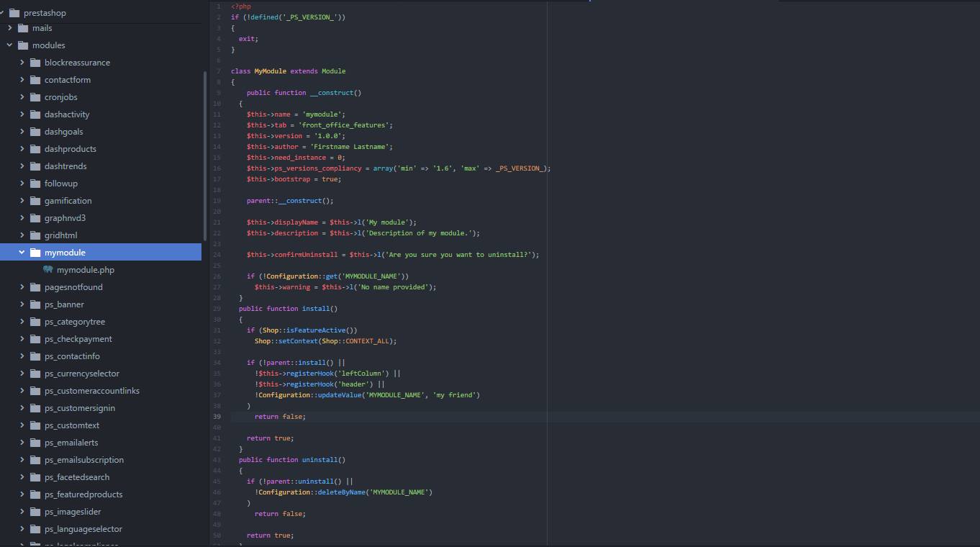The width and height of the screenshot is (980, 547).
Task: Click 'Firstname Lastname' author string
Action: pos(352,147)
